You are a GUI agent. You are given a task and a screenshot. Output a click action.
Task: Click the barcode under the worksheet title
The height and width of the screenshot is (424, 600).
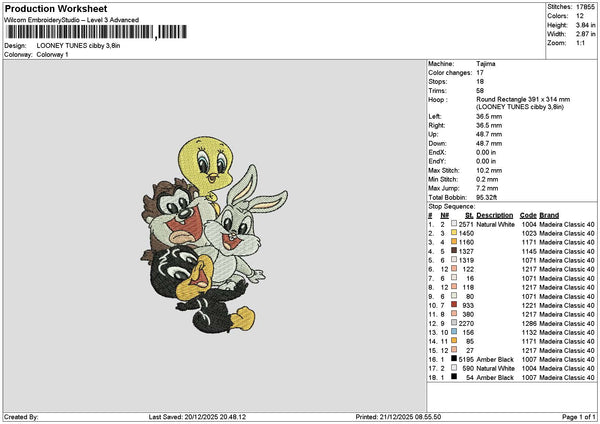coord(96,32)
